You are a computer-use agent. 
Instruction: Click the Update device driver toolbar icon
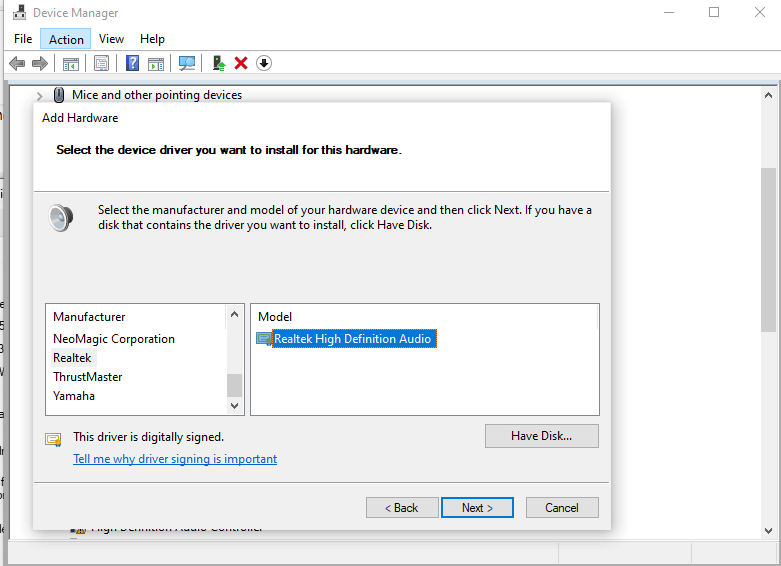tap(219, 63)
